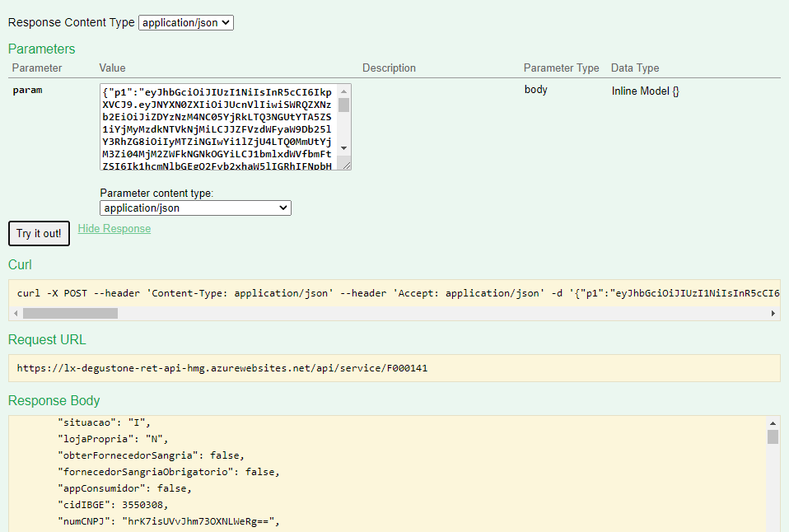Click the Response Body scroll-up arrow
This screenshot has width=789, height=532.
[773, 422]
